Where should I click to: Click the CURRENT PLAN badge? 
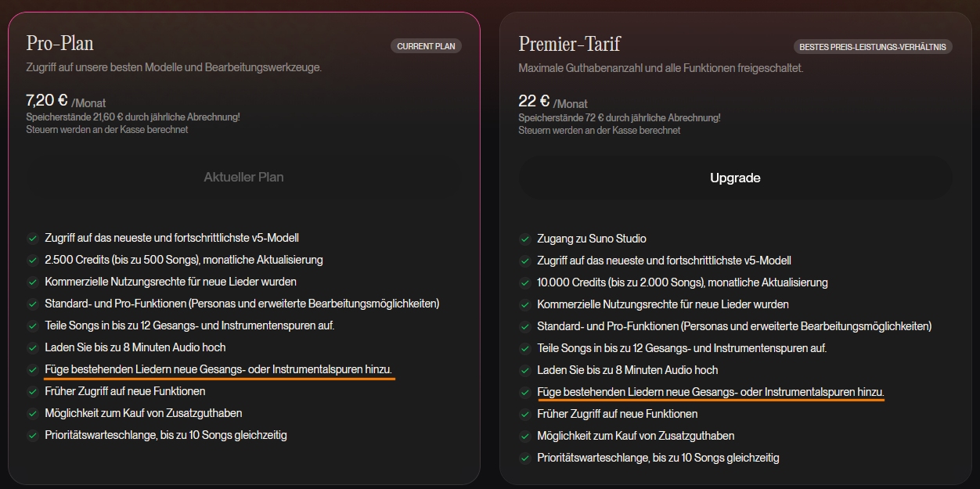coord(426,46)
